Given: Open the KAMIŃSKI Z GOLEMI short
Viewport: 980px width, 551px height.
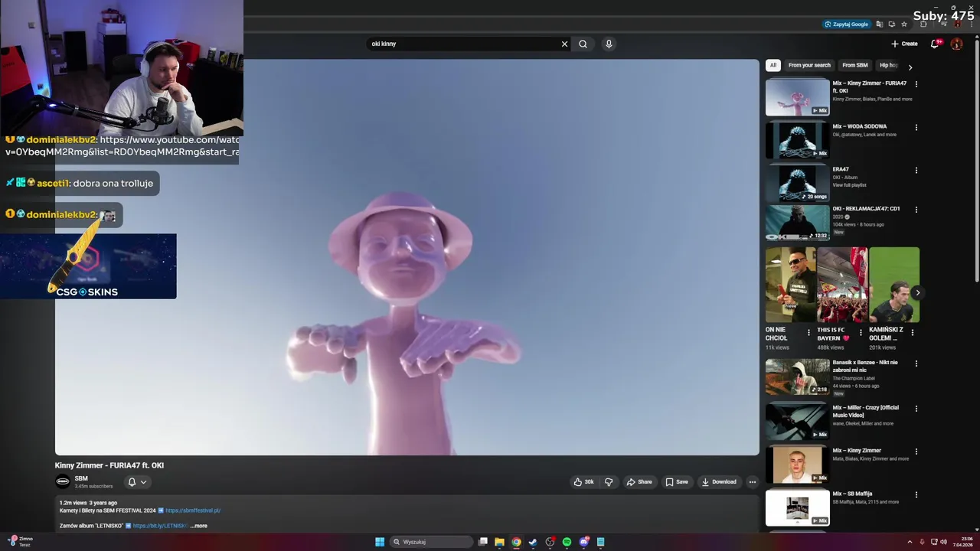Looking at the screenshot, I should click(x=894, y=285).
